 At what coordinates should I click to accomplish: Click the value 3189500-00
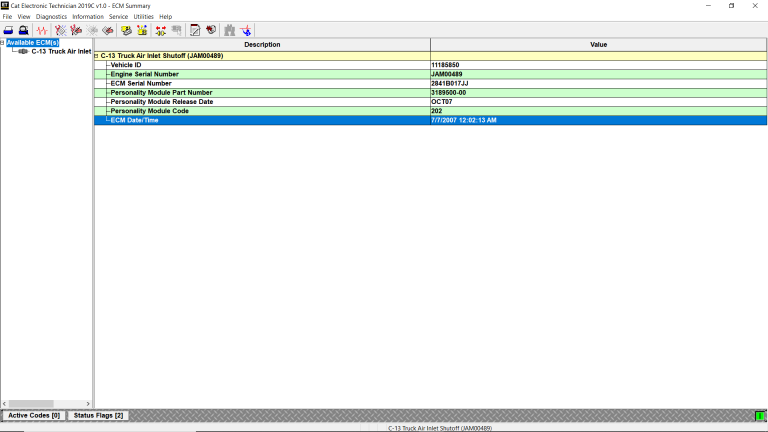(448, 93)
